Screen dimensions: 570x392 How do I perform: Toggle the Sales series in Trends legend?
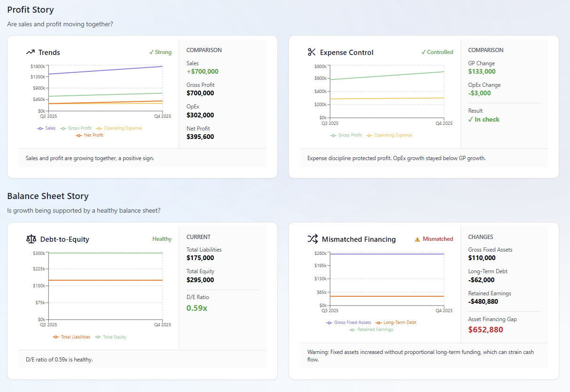click(47, 128)
